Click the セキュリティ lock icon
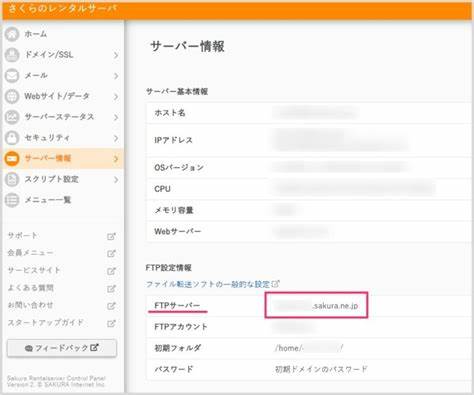The image size is (474, 395). click(12, 138)
